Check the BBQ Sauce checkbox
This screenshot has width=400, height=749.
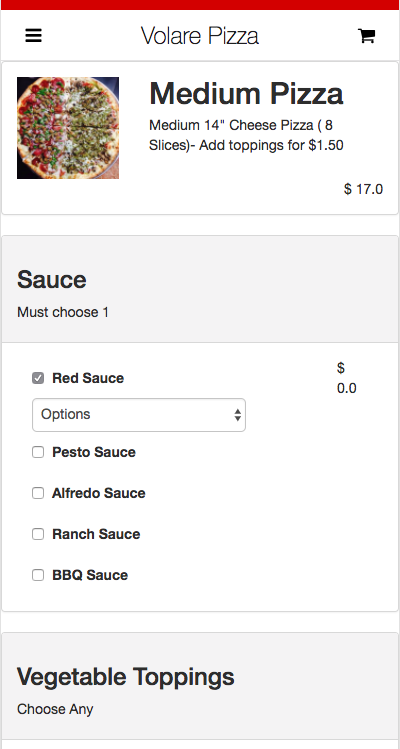tap(38, 575)
